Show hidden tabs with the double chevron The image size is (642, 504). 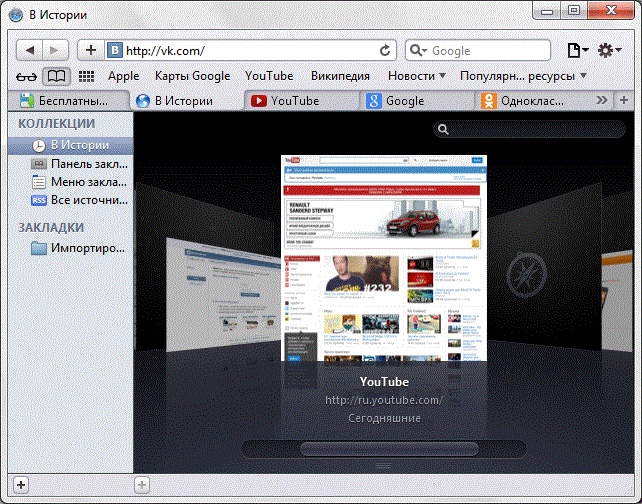pyautogui.click(x=601, y=100)
